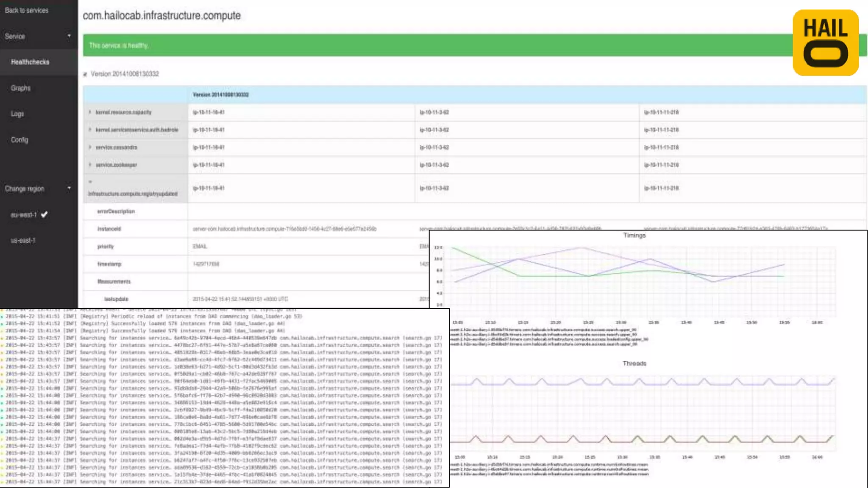Select the eu-west-1 region

pos(24,215)
